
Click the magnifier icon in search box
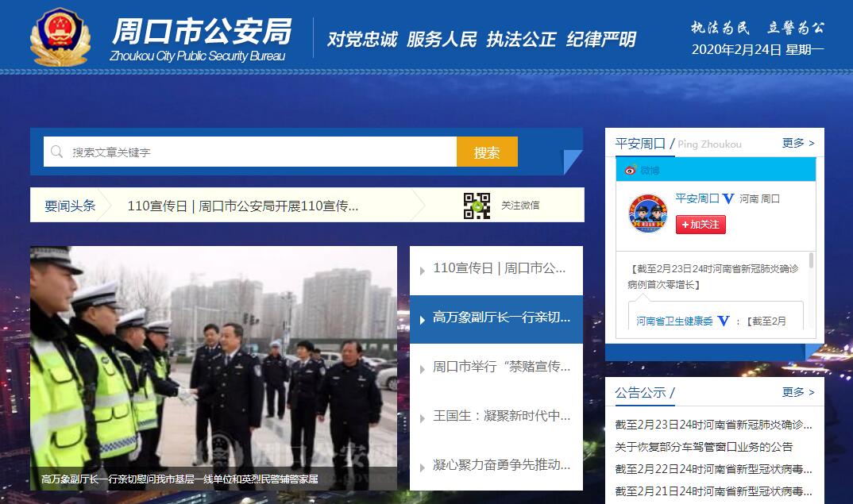pos(56,152)
